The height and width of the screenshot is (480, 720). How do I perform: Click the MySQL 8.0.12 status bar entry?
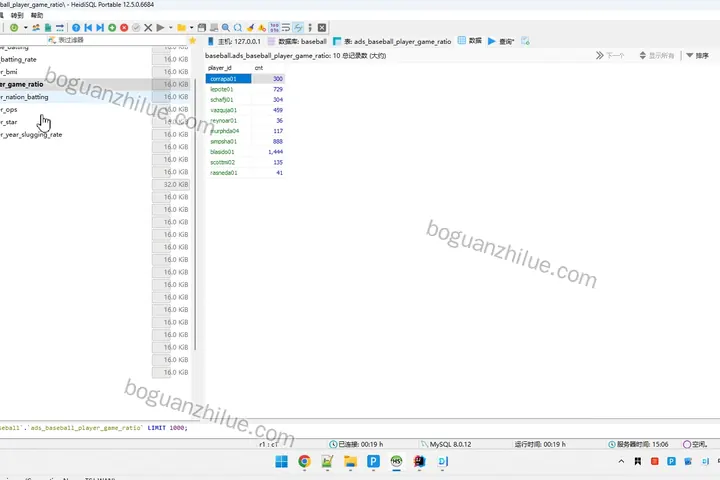click(x=446, y=444)
